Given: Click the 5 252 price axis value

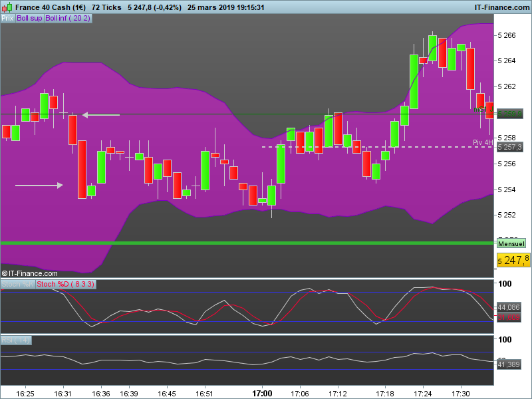Looking at the screenshot, I should (507, 215).
